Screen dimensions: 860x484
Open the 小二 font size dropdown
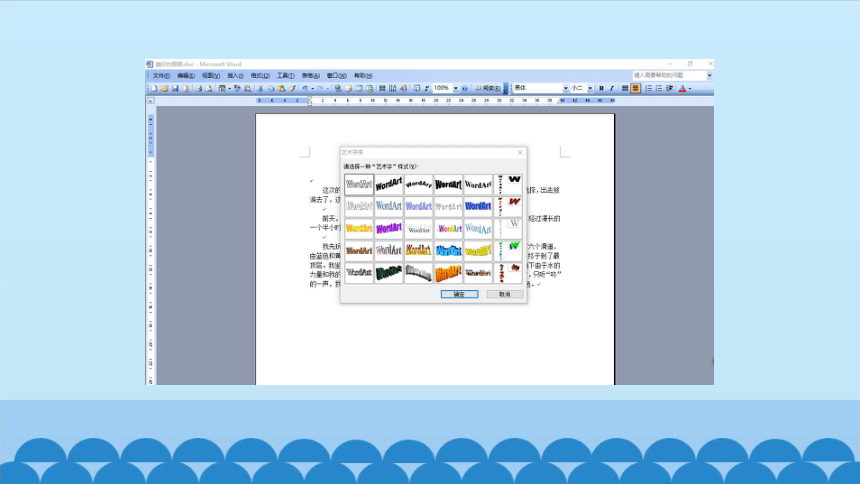pos(590,88)
